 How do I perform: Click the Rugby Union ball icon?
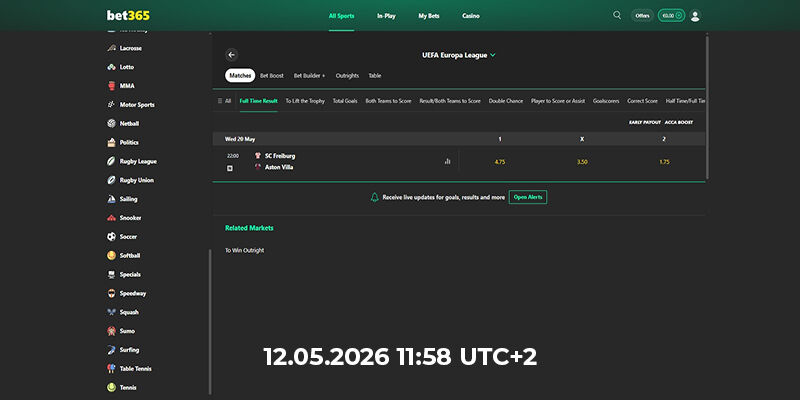click(111, 180)
